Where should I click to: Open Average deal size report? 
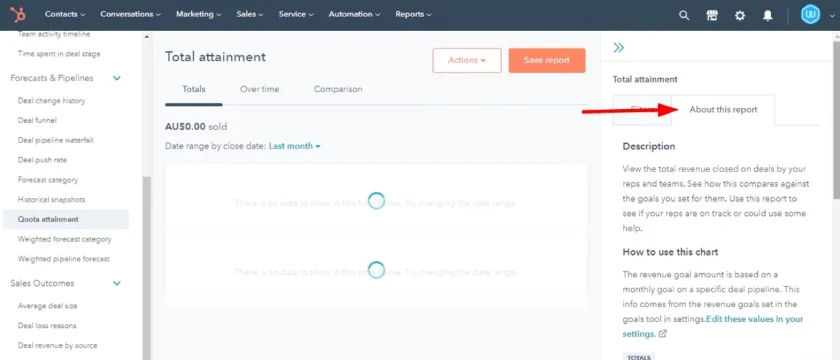pyautogui.click(x=48, y=306)
